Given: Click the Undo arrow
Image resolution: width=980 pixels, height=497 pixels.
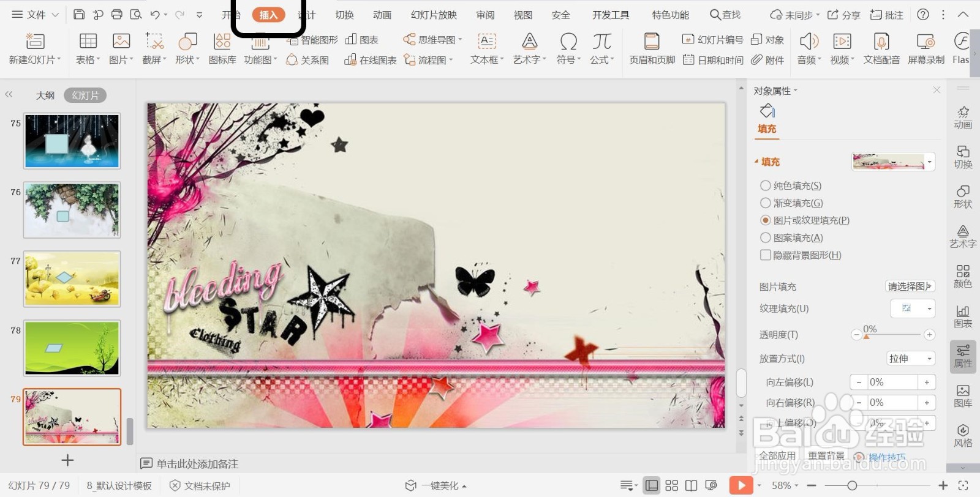Looking at the screenshot, I should 155,14.
